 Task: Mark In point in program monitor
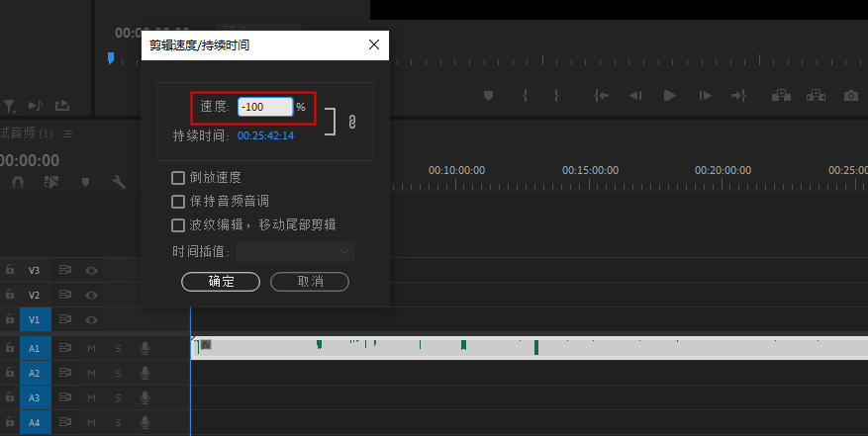coord(525,96)
